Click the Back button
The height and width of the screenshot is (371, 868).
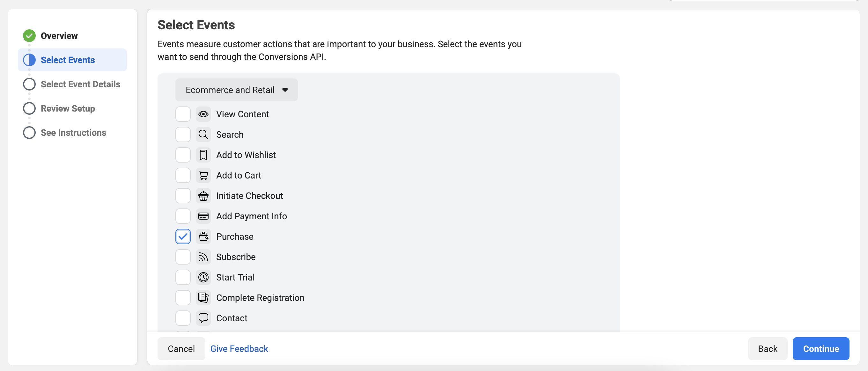767,348
